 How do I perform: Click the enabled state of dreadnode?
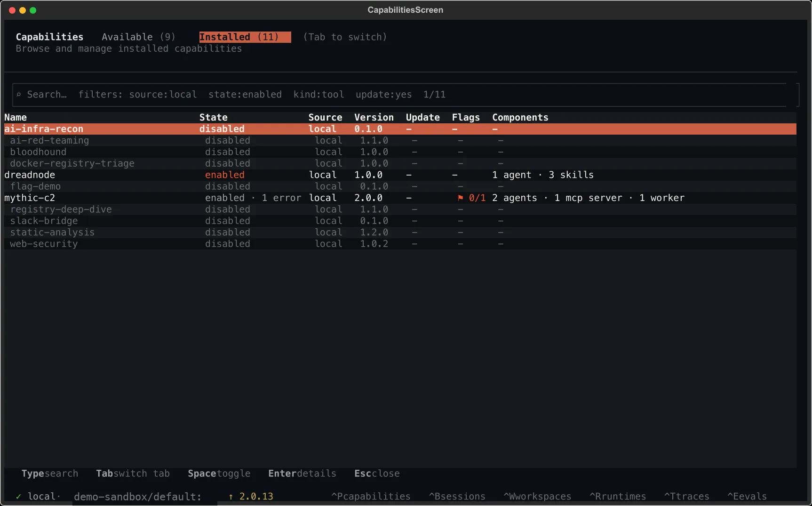coord(224,175)
